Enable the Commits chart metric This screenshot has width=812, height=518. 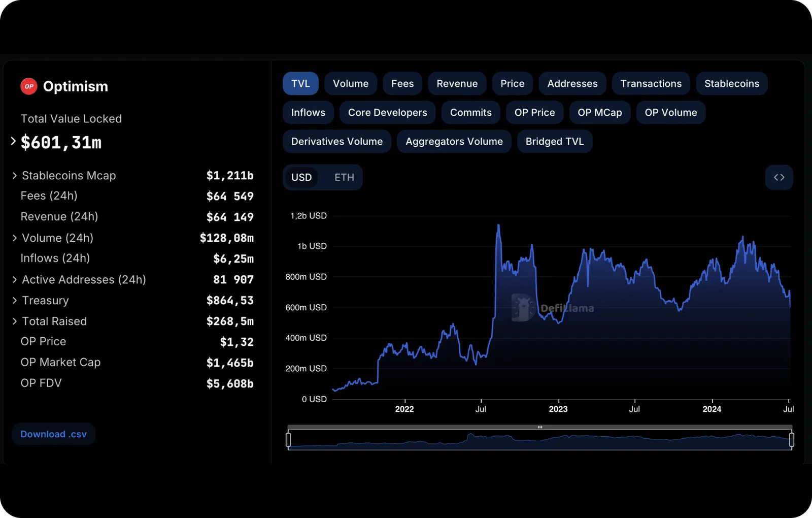471,112
